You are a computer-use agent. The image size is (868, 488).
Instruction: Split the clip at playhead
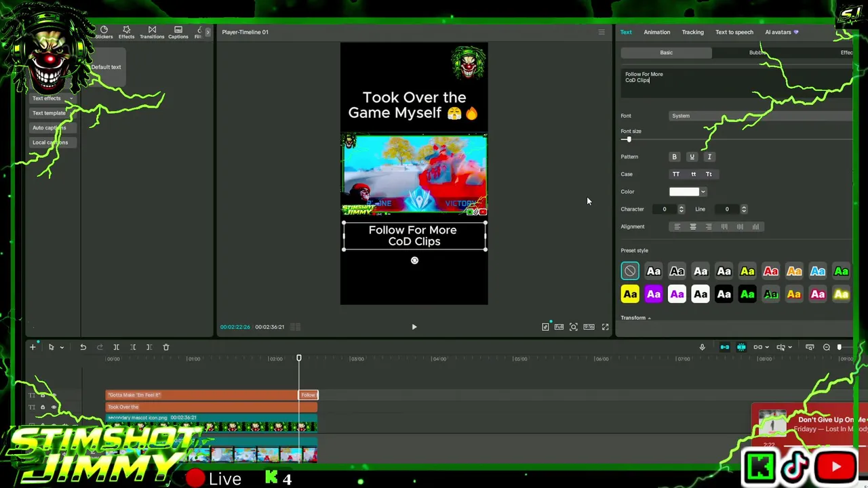coord(116,347)
